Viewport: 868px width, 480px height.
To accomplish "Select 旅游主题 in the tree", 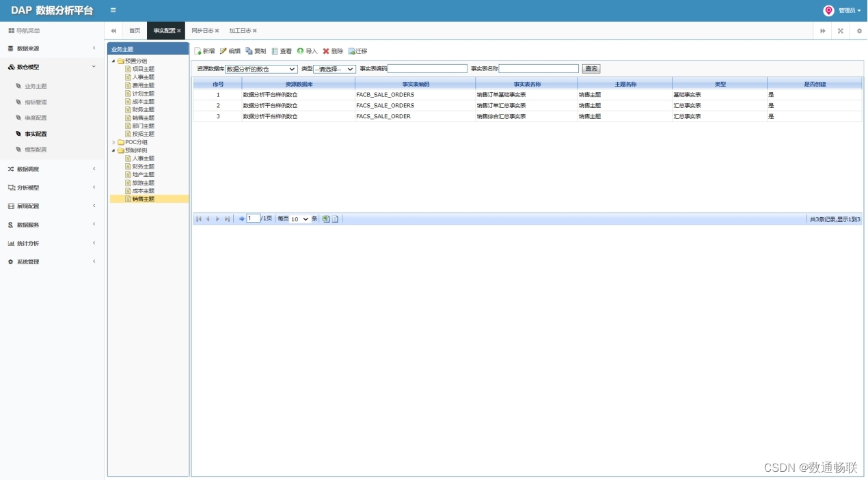I will click(143, 183).
